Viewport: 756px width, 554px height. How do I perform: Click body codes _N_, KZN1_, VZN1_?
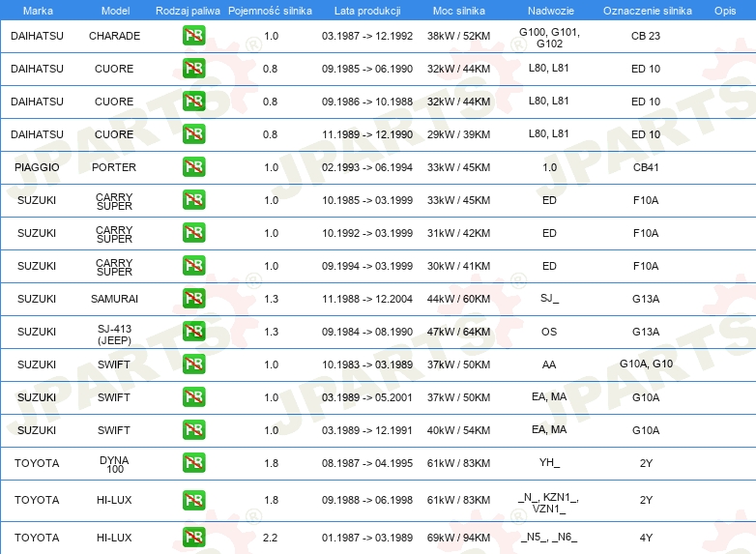click(549, 503)
